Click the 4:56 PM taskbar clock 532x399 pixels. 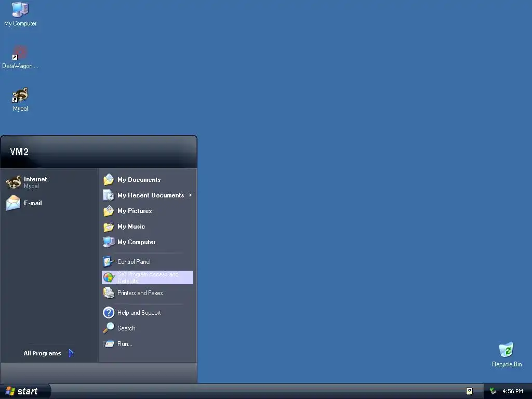[x=512, y=391]
